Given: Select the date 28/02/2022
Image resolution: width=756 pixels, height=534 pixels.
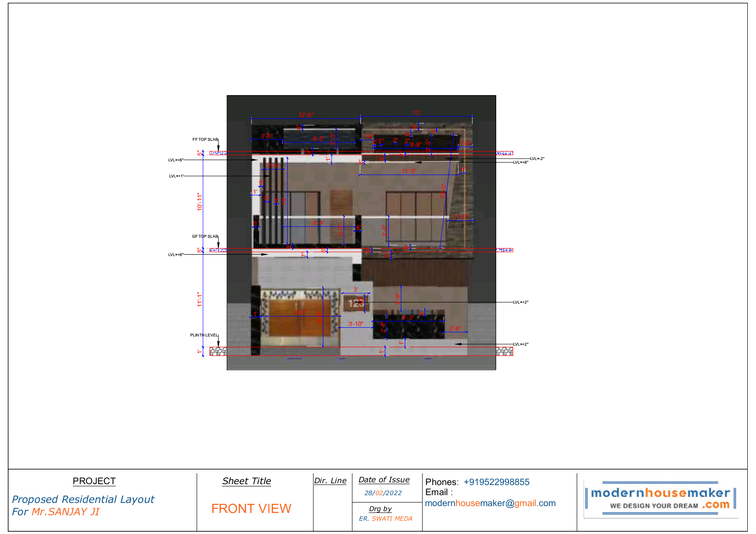Looking at the screenshot, I should pyautogui.click(x=383, y=493).
